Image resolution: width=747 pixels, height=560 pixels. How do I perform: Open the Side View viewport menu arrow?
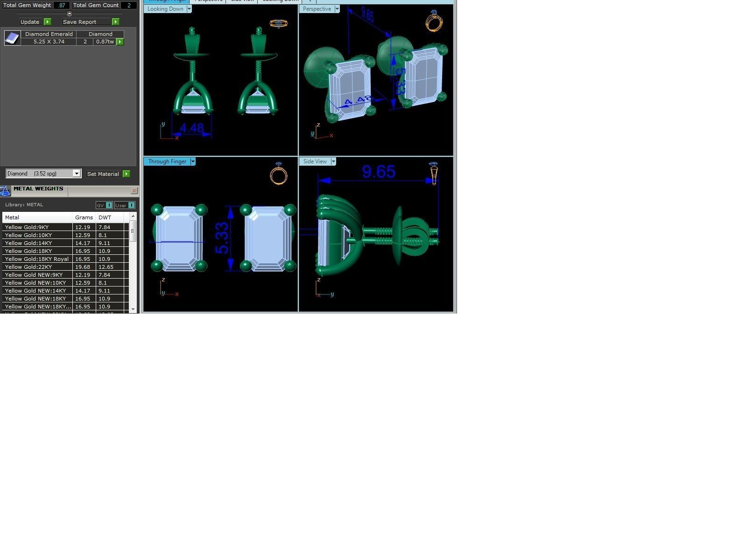[333, 161]
